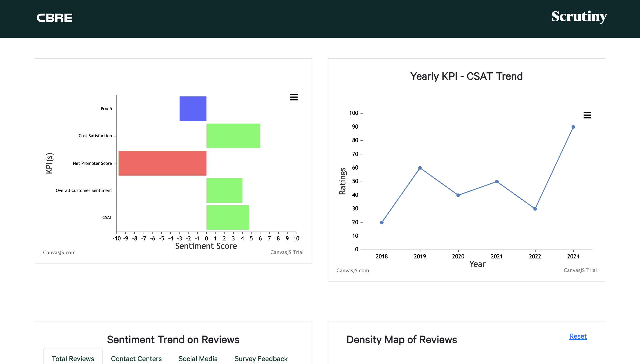This screenshot has width=640, height=364.
Task: Open the Survey Feedback tab
Action: [x=261, y=358]
